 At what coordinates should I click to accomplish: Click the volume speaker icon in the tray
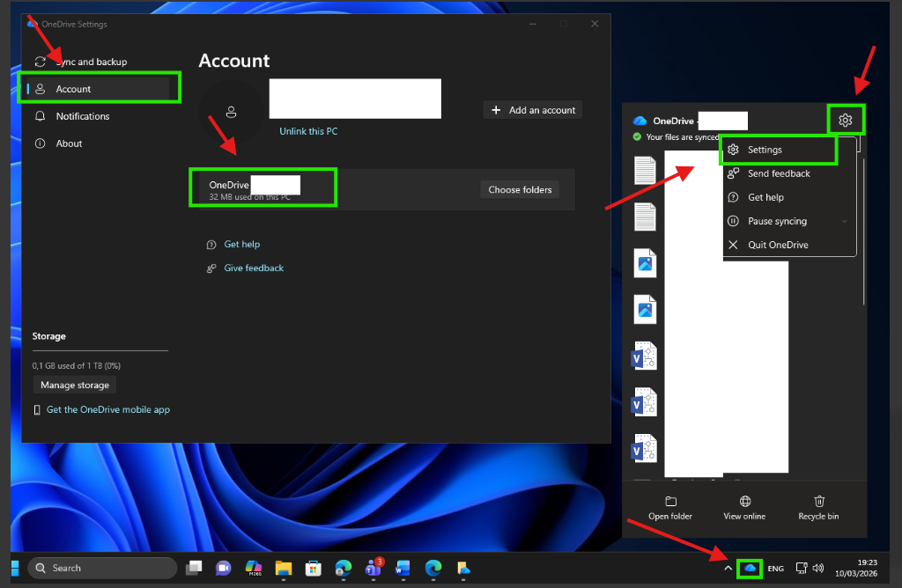pos(818,568)
